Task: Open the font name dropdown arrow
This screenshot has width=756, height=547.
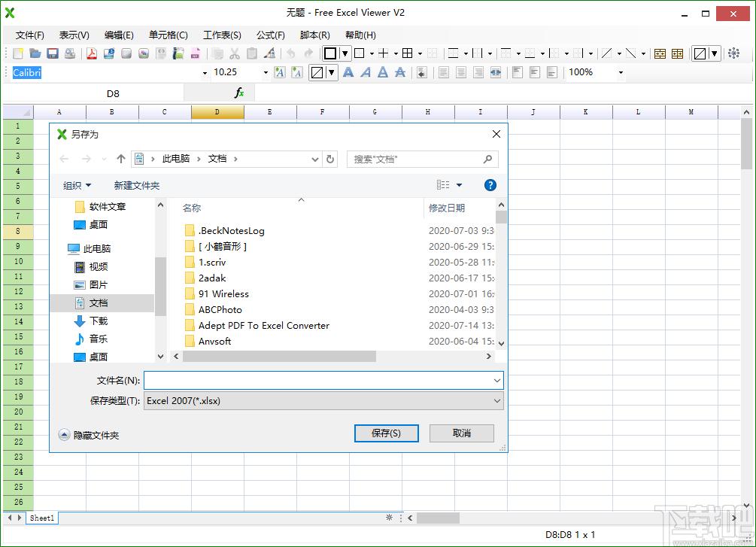Action: pos(205,73)
